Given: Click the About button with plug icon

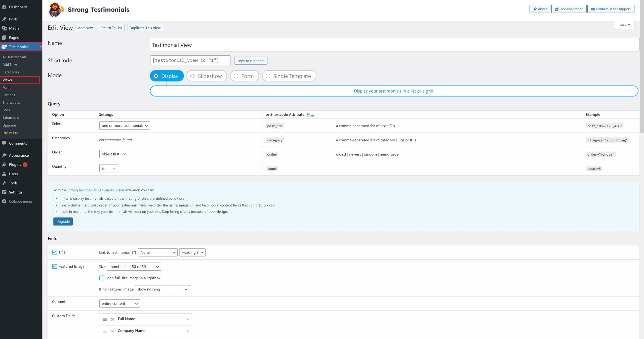Looking at the screenshot, I should (x=540, y=9).
